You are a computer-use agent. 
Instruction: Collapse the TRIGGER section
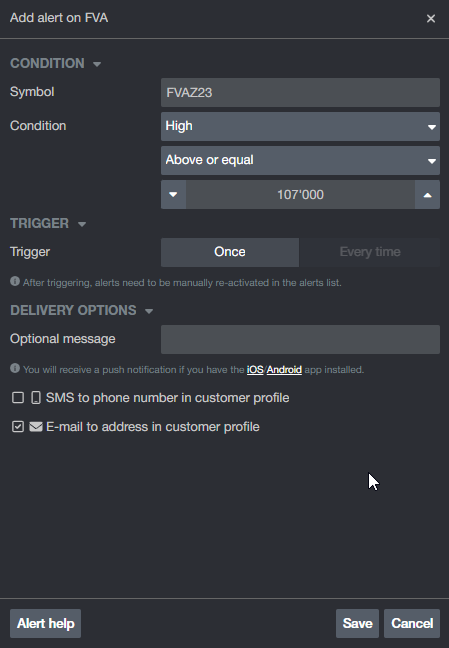click(82, 224)
